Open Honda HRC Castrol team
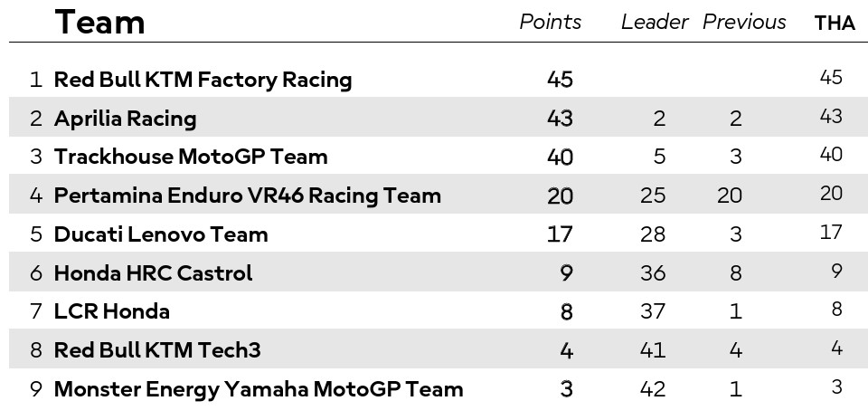This screenshot has width=868, height=420. pyautogui.click(x=153, y=273)
